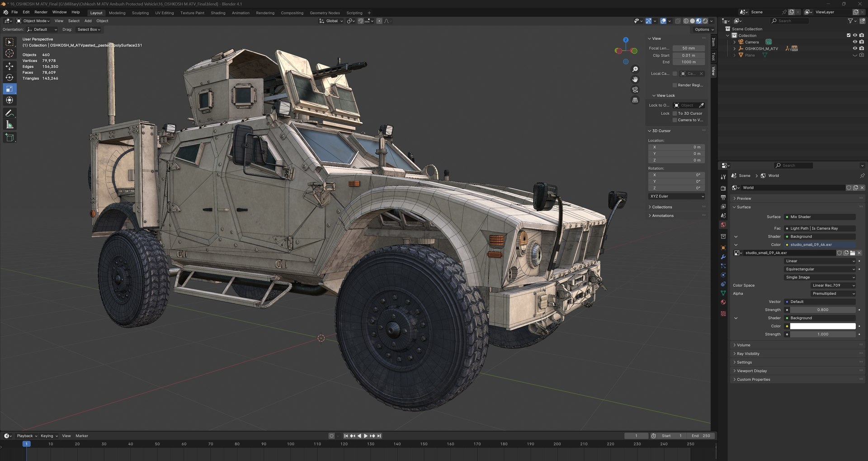868x461 pixels.
Task: Expand OSHKOSH_M_ATV in the outliner
Action: point(734,48)
